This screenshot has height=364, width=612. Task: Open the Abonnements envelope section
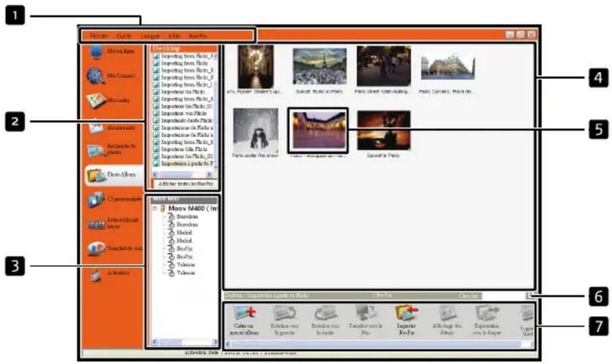(111, 127)
